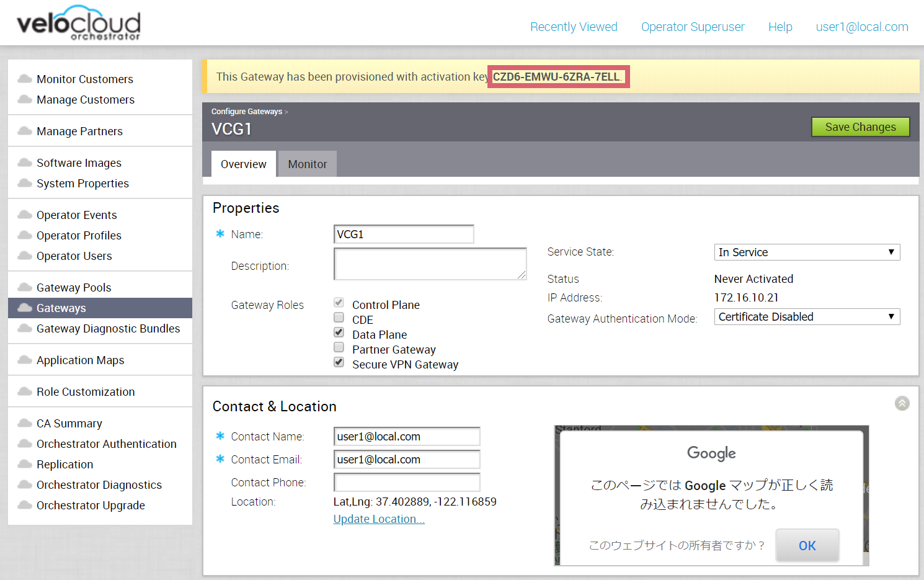Click the VeloCloud Orchestrator logo
Image resolution: width=924 pixels, height=580 pixels.
[x=79, y=24]
